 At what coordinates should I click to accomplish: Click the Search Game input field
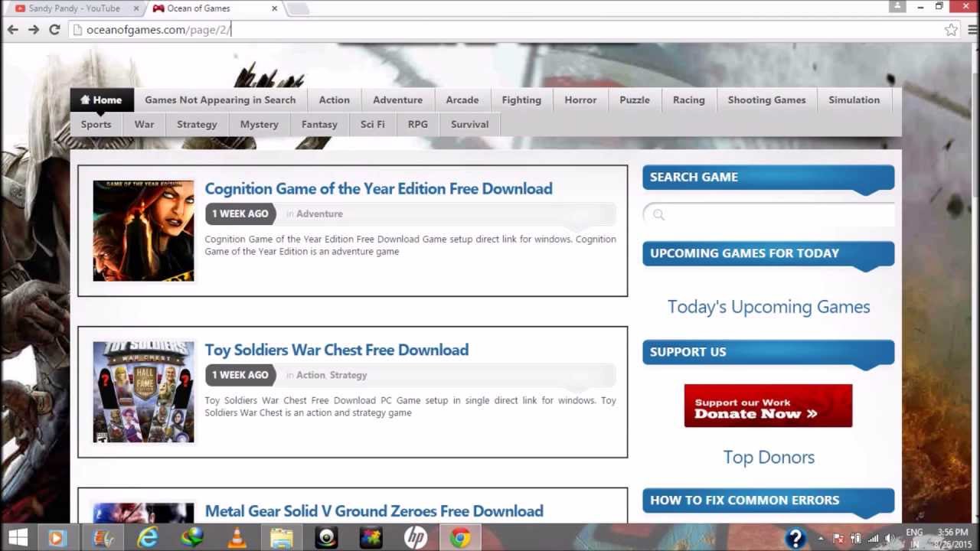[x=769, y=215]
